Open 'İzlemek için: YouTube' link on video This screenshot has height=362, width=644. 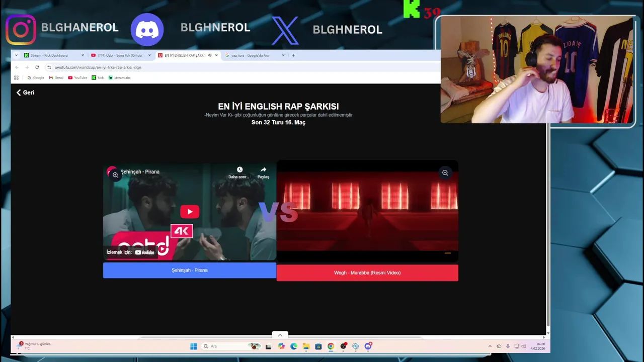pyautogui.click(x=131, y=252)
